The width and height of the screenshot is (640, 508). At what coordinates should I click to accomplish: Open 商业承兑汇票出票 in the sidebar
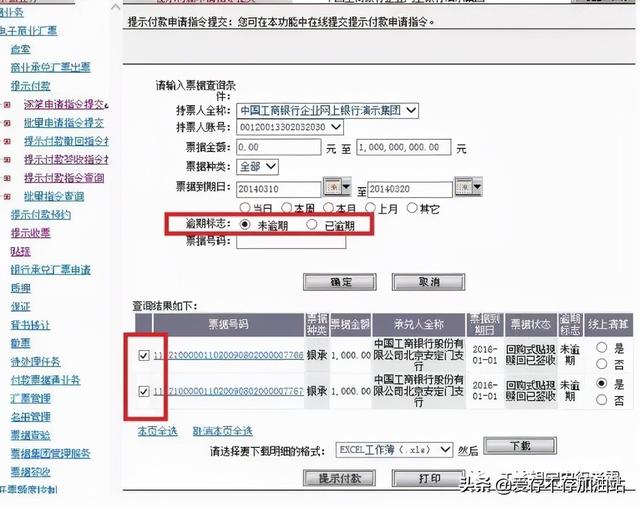51,68
